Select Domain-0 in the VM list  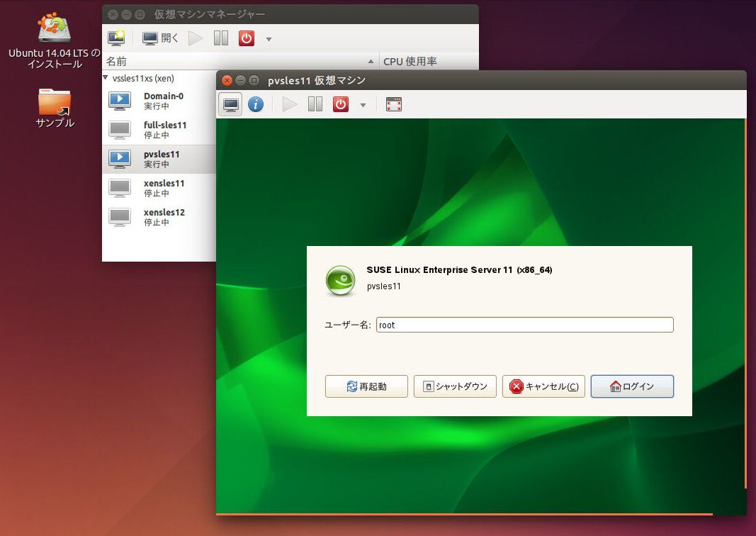159,101
